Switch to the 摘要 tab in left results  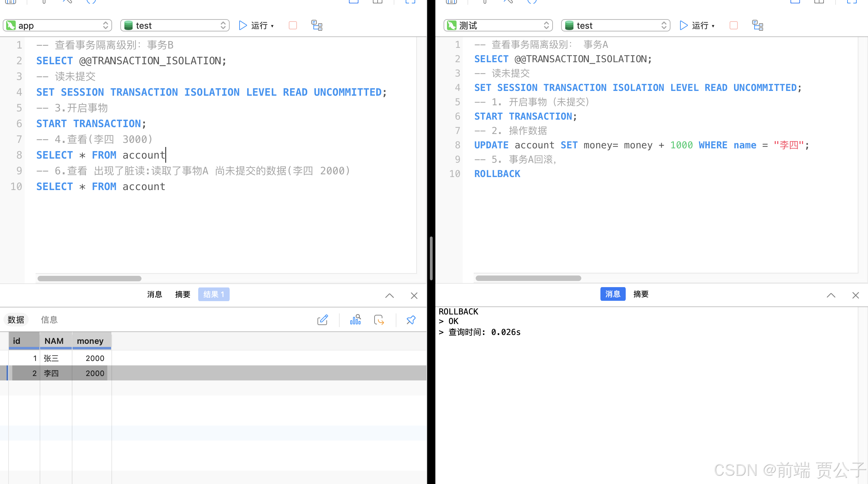(x=182, y=294)
